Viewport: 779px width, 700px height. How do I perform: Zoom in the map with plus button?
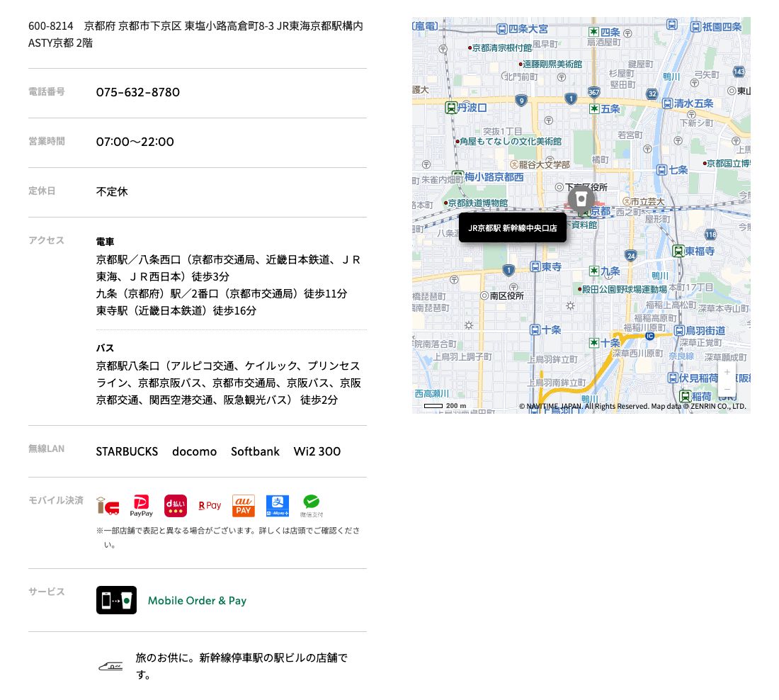click(x=727, y=372)
